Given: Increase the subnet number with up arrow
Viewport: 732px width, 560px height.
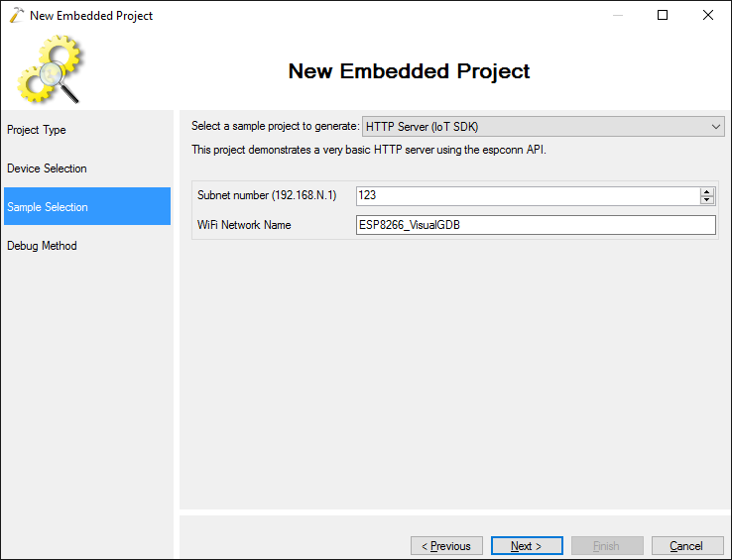Looking at the screenshot, I should [x=707, y=191].
